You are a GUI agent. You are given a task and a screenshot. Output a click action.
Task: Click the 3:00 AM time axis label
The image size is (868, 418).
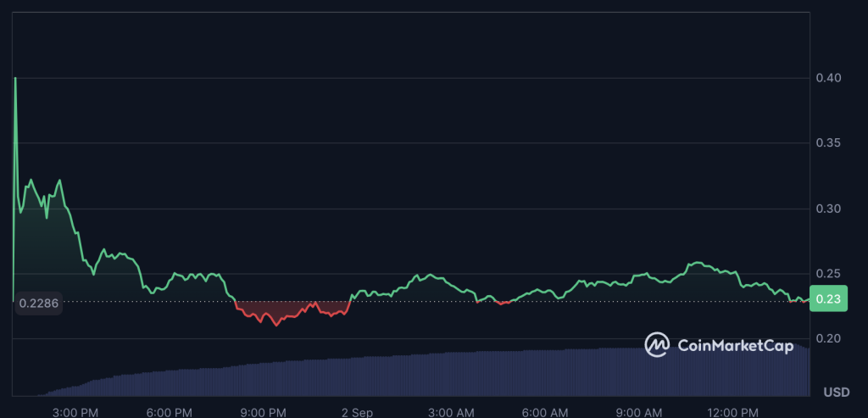452,412
